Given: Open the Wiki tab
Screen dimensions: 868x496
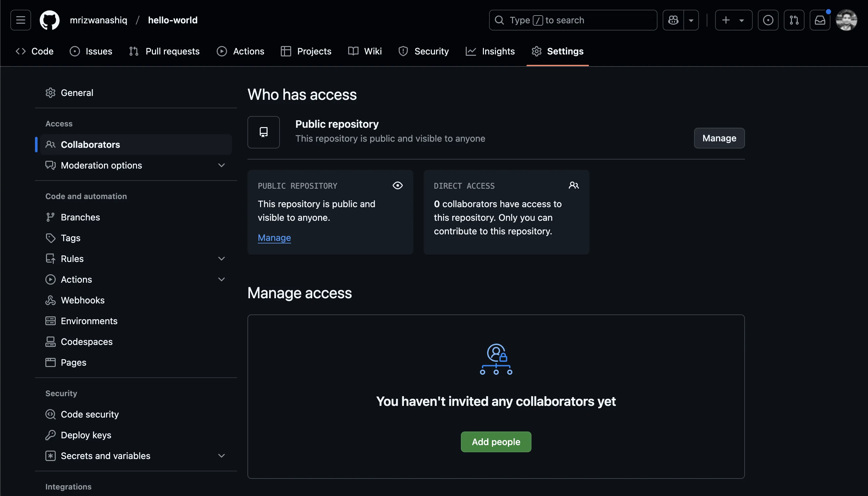Looking at the screenshot, I should tap(365, 51).
